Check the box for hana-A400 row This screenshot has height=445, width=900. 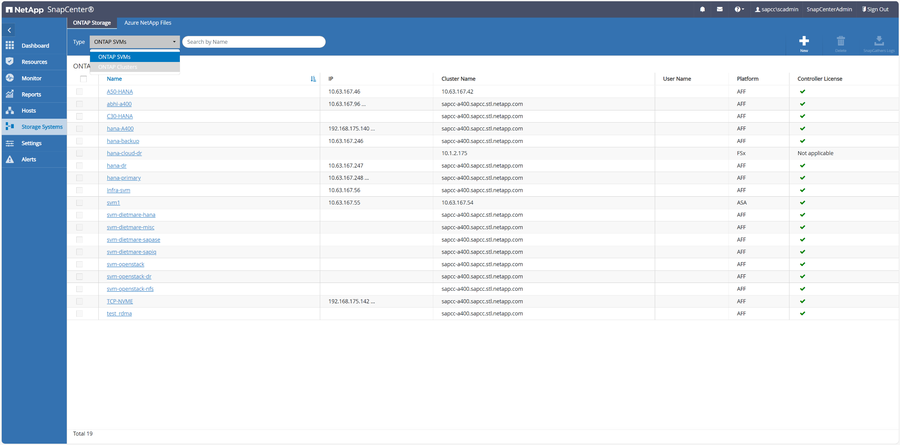coord(79,129)
